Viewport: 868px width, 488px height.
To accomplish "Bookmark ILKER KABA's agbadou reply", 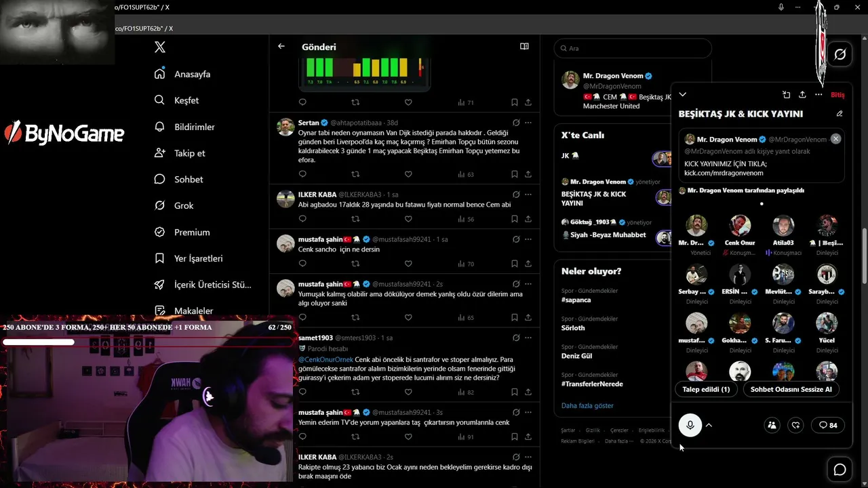I will 515,219.
